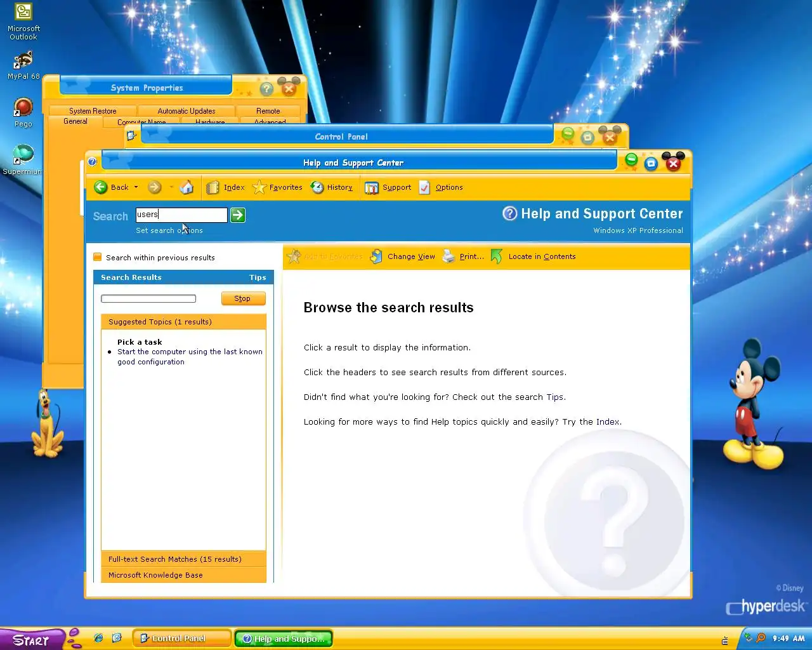Select Supermium desktop shortcut icon
Screen dimensions: 812x650
(x=23, y=160)
